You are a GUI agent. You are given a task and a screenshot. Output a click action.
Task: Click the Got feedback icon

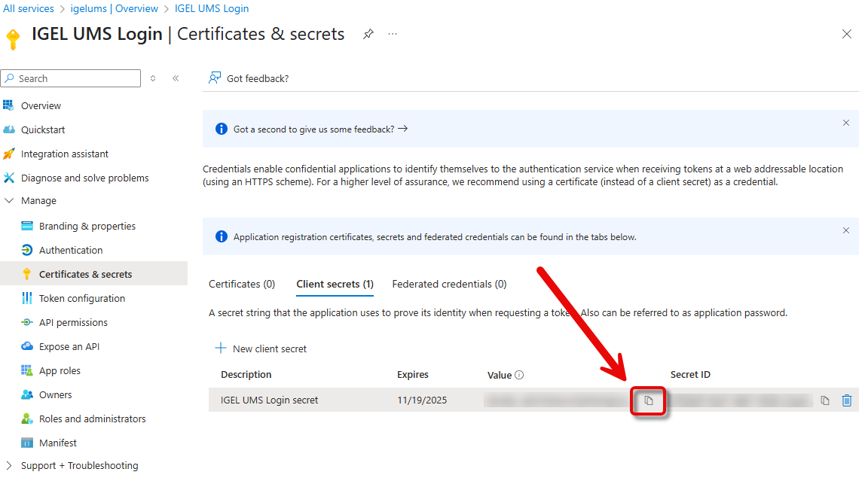[x=215, y=78]
